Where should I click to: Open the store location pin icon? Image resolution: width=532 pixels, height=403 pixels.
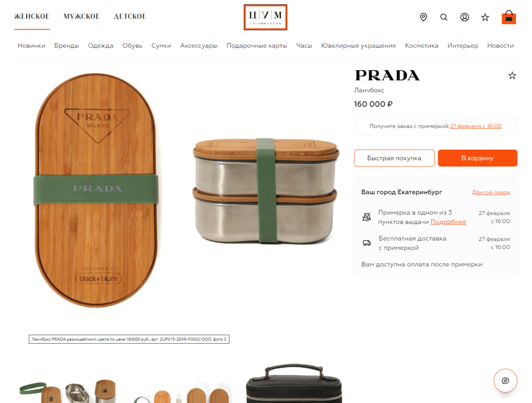[423, 17]
